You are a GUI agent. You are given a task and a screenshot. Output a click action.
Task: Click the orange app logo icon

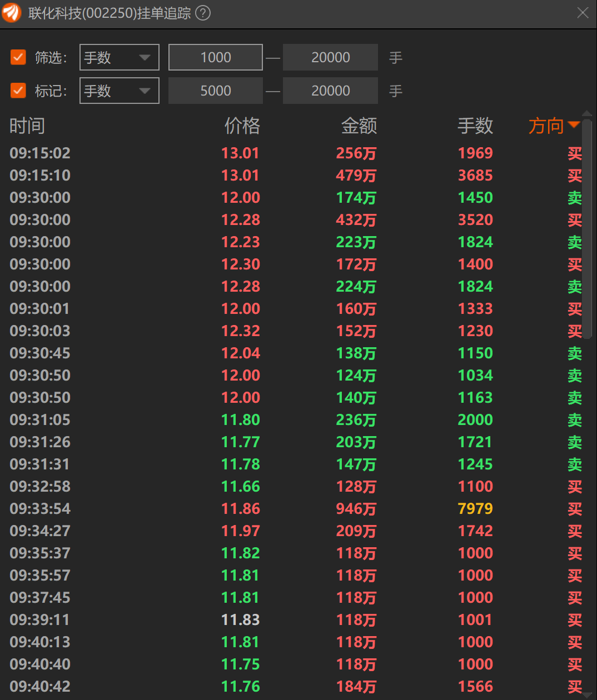point(11,13)
